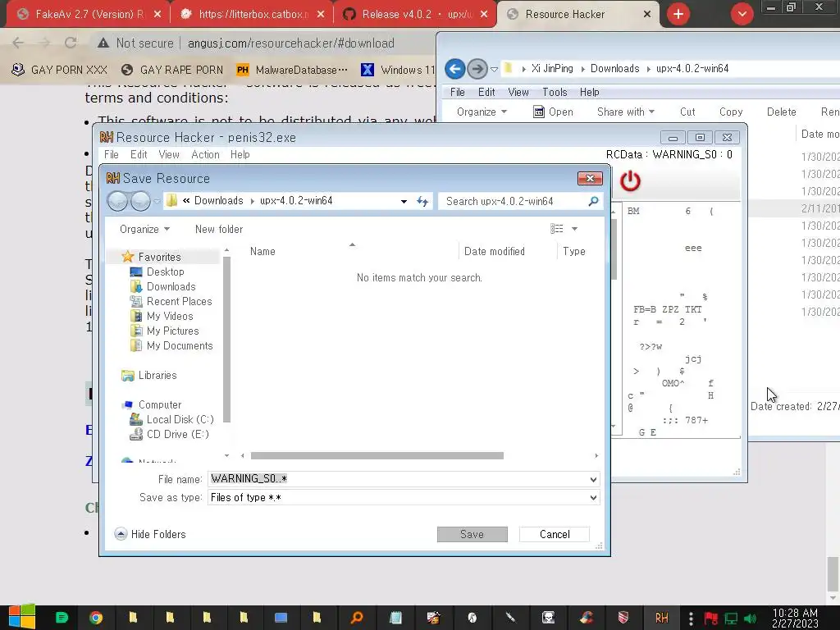Open the File name dropdown arrow
This screenshot has height=630, width=840.
tap(593, 479)
